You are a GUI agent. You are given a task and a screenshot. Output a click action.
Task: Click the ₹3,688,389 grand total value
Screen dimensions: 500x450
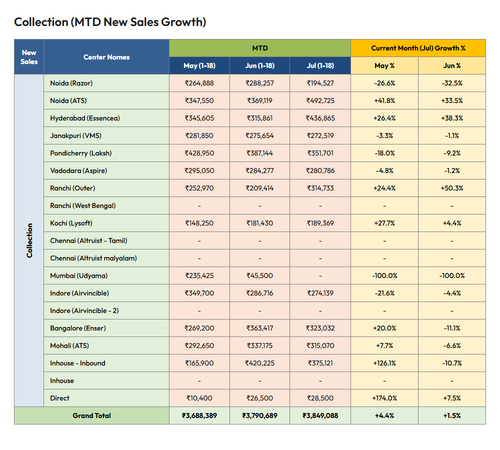[199, 416]
